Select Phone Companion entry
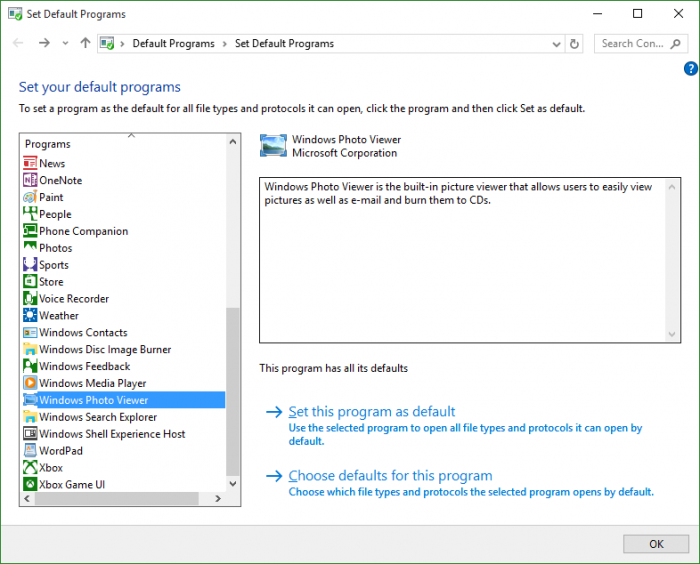 83,231
